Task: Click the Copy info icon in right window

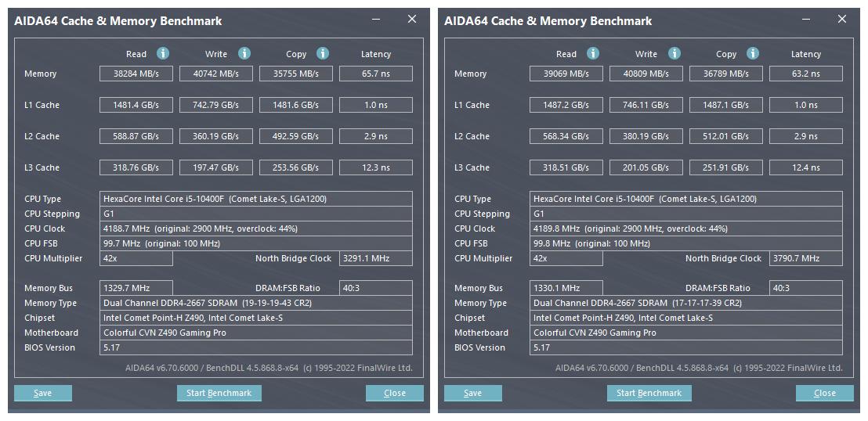Action: point(753,53)
